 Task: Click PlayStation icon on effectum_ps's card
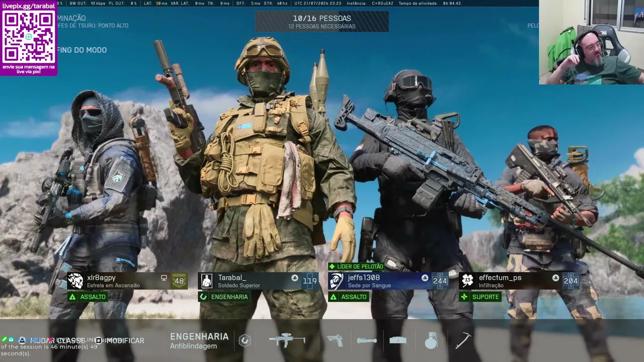[x=555, y=278]
